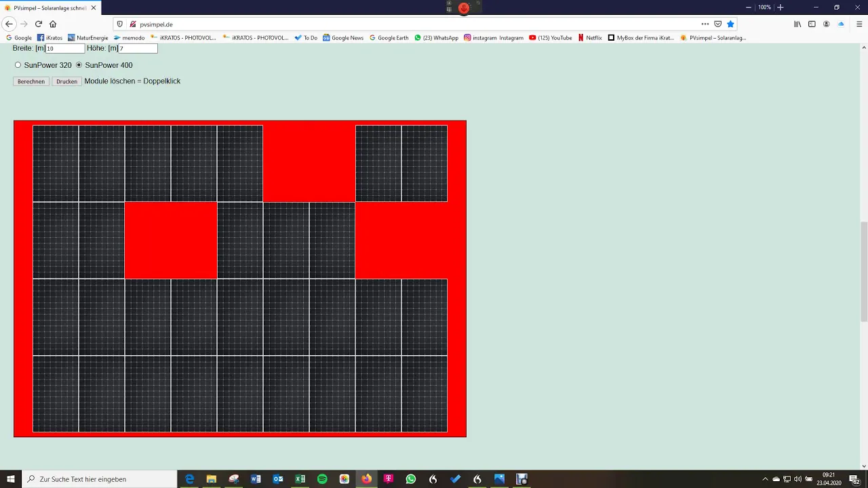The width and height of the screenshot is (868, 488).
Task: Bookmark star icon in address bar
Action: coord(730,24)
